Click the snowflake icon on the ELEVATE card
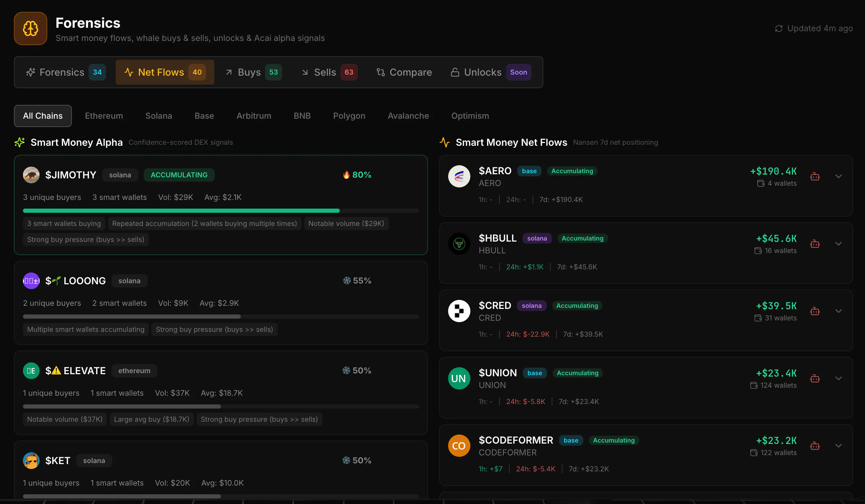The height and width of the screenshot is (504, 865). tap(346, 370)
